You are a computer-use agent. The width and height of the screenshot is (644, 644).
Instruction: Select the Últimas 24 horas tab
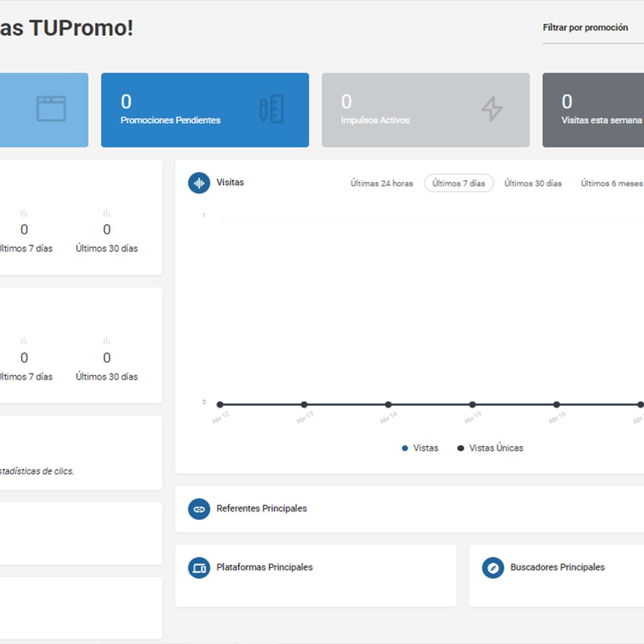pyautogui.click(x=382, y=183)
